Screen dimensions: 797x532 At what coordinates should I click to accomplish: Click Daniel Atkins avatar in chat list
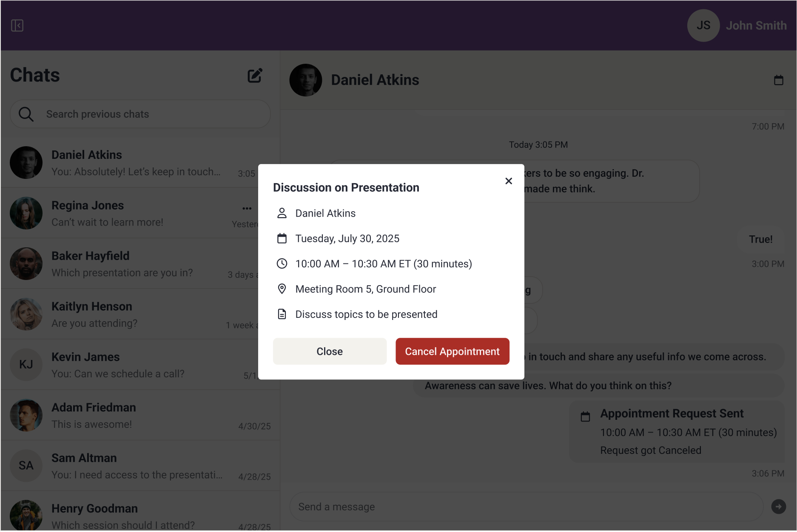26,162
